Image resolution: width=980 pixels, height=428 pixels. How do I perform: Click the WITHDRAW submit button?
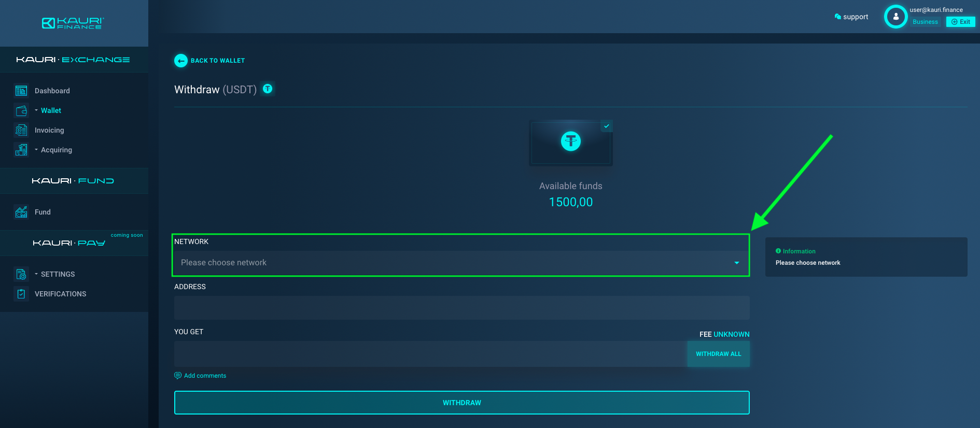(x=462, y=403)
